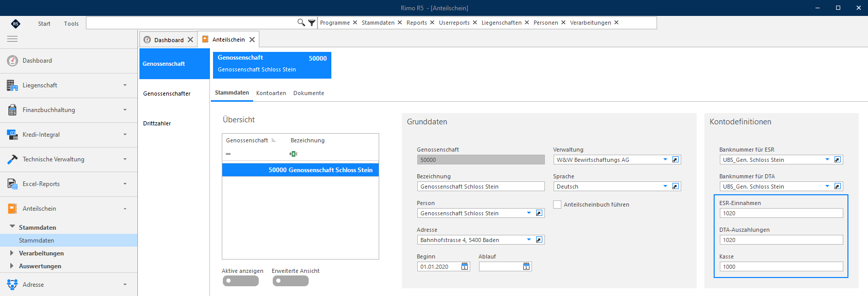Open linked record for Banknummer für ESR
Screen dimensions: 868x296
coord(838,159)
